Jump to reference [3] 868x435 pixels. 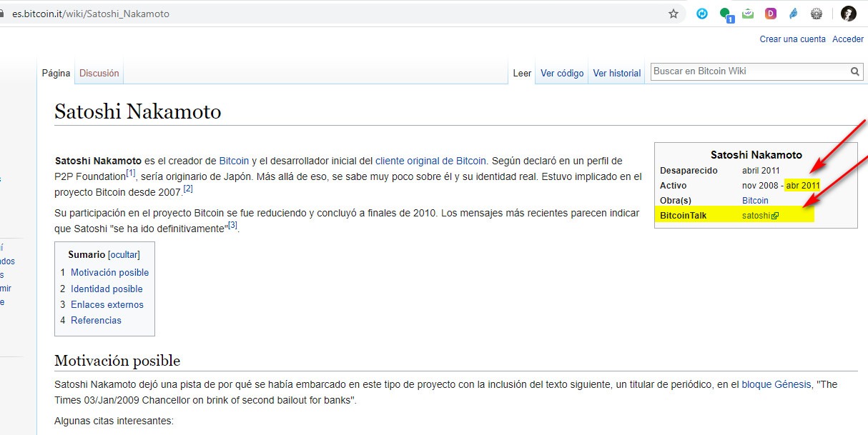click(233, 225)
